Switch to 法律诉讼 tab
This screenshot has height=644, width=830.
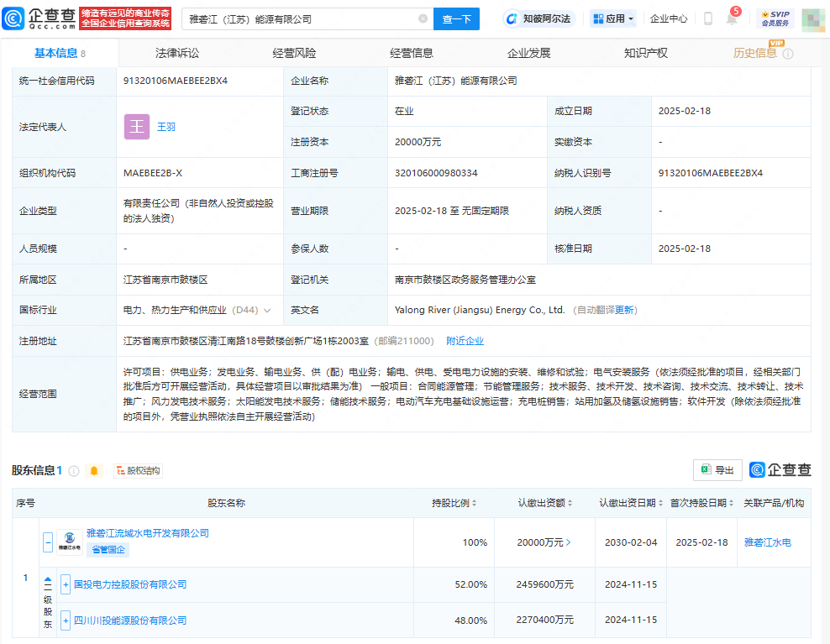click(177, 53)
